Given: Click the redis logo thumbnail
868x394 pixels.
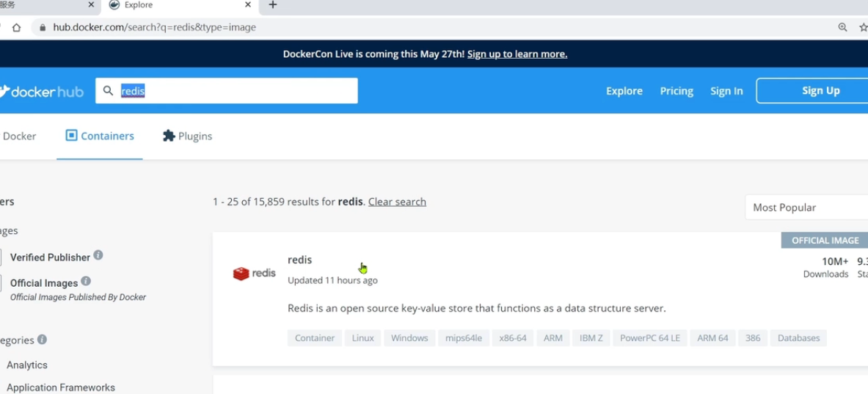Looking at the screenshot, I should pyautogui.click(x=254, y=274).
